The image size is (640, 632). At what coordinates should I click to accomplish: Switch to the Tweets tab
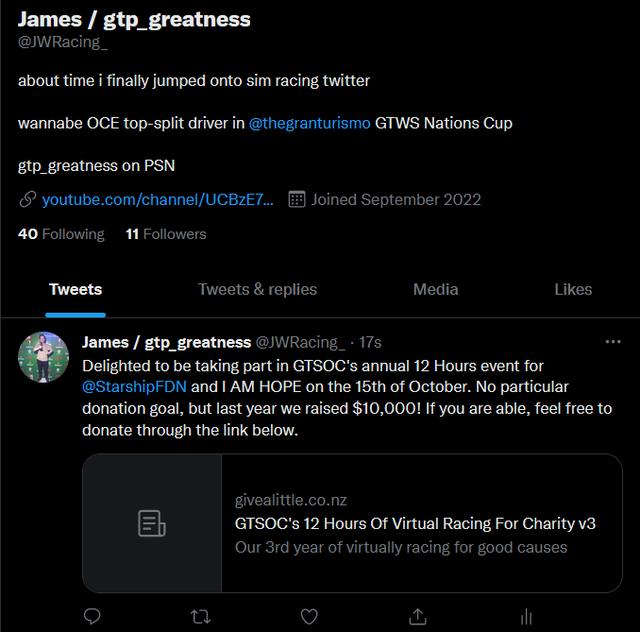(x=76, y=289)
